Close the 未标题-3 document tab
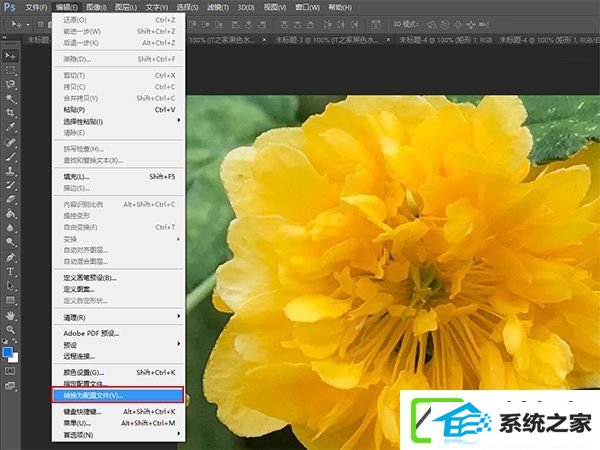The image size is (600, 450). [x=388, y=39]
